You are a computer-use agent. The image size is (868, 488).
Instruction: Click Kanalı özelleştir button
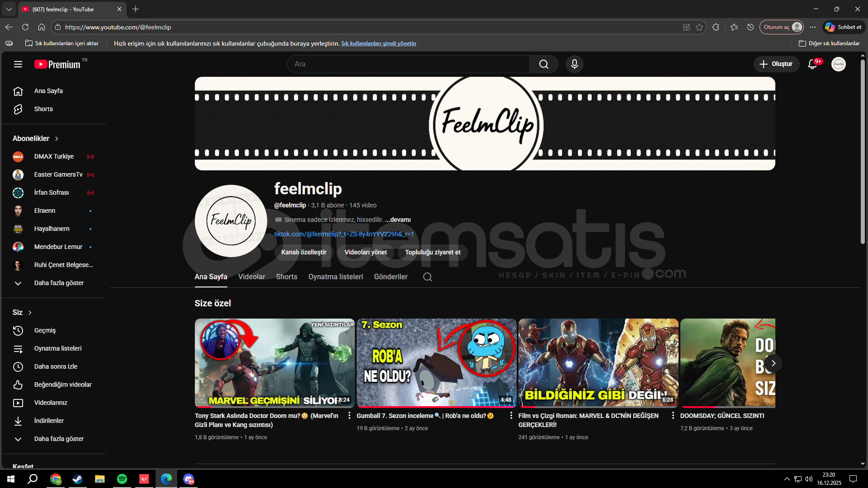303,252
